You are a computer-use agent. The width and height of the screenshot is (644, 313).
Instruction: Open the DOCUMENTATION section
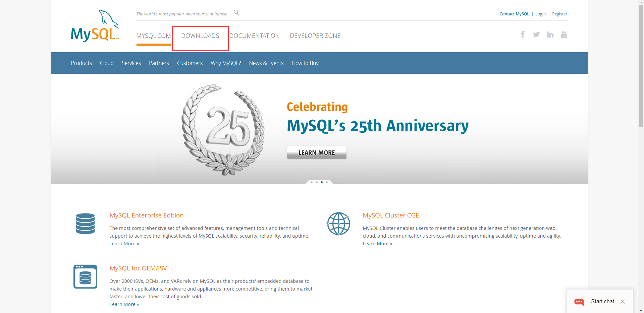(255, 36)
